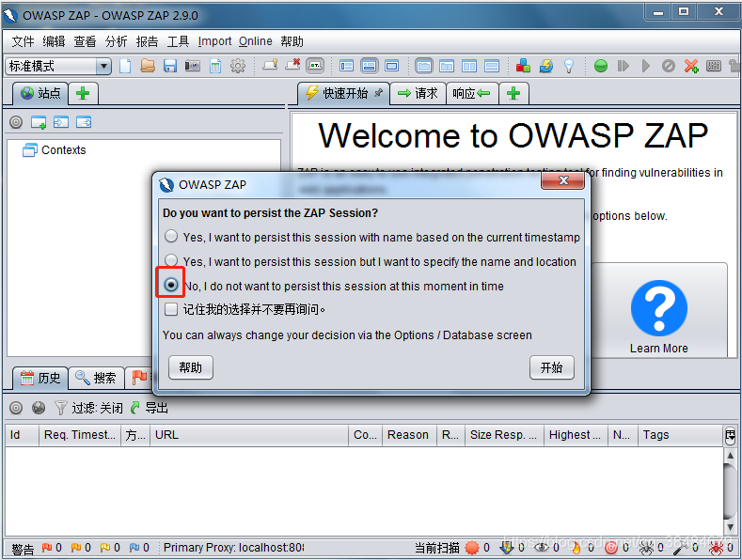Viewport: 742px width, 560px height.
Task: Switch to the 请求 tab
Action: (418, 93)
